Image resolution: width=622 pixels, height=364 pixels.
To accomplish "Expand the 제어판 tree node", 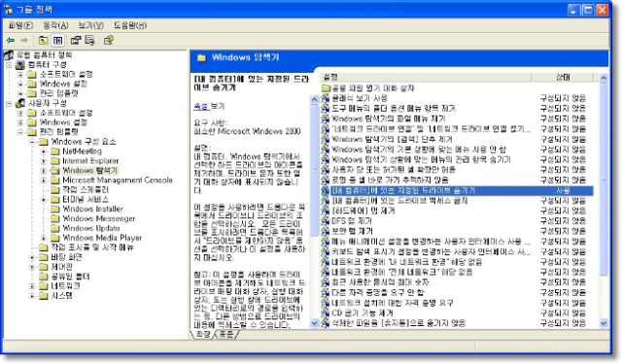I will pyautogui.click(x=32, y=267).
